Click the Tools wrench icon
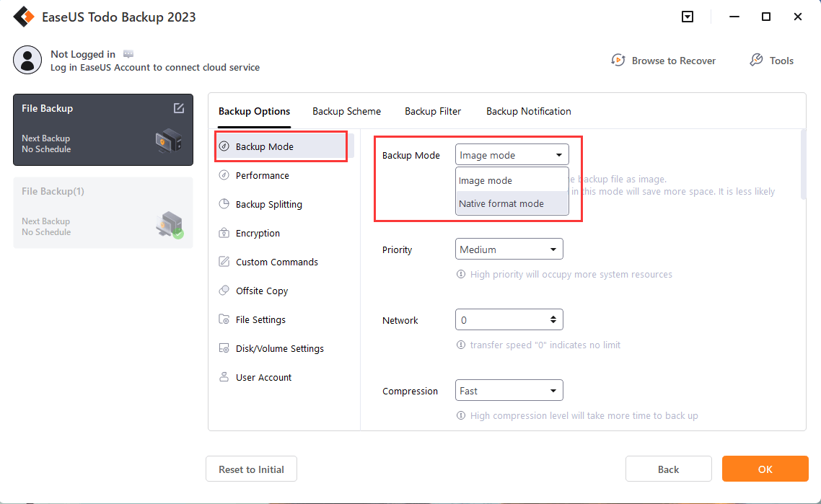Viewport: 821px width, 504px height. click(x=756, y=60)
